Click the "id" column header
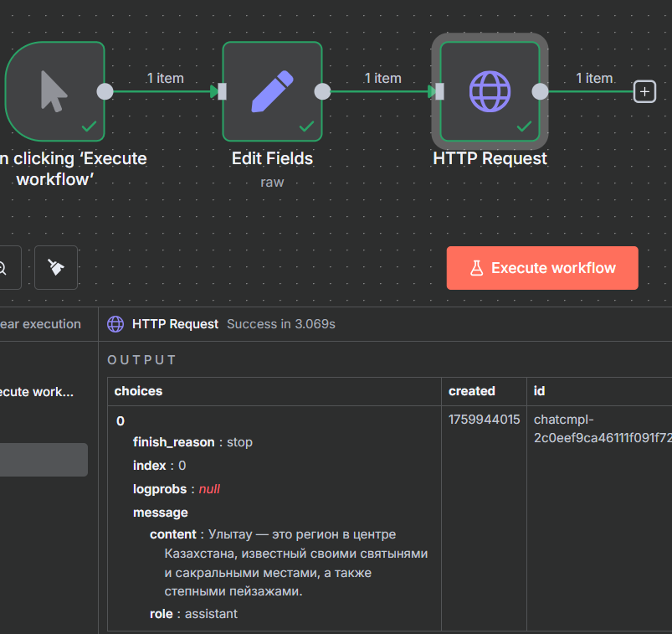The image size is (672, 634). click(x=540, y=391)
